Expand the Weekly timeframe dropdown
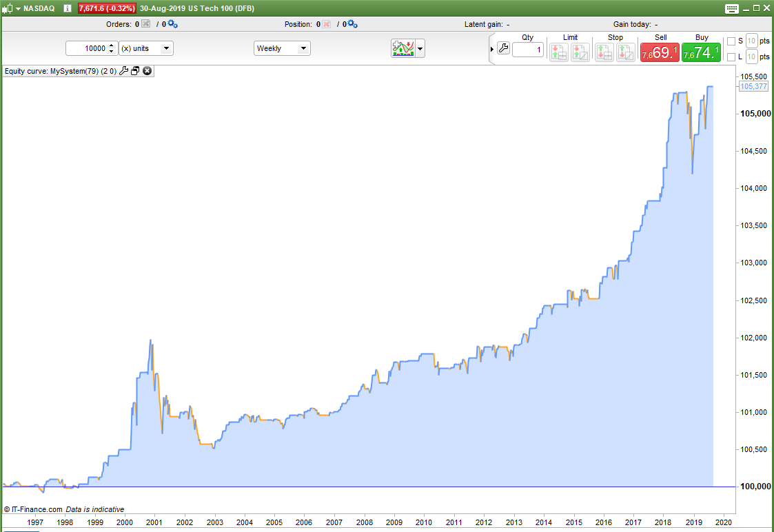Viewport: 774px width, 532px height. click(x=282, y=48)
